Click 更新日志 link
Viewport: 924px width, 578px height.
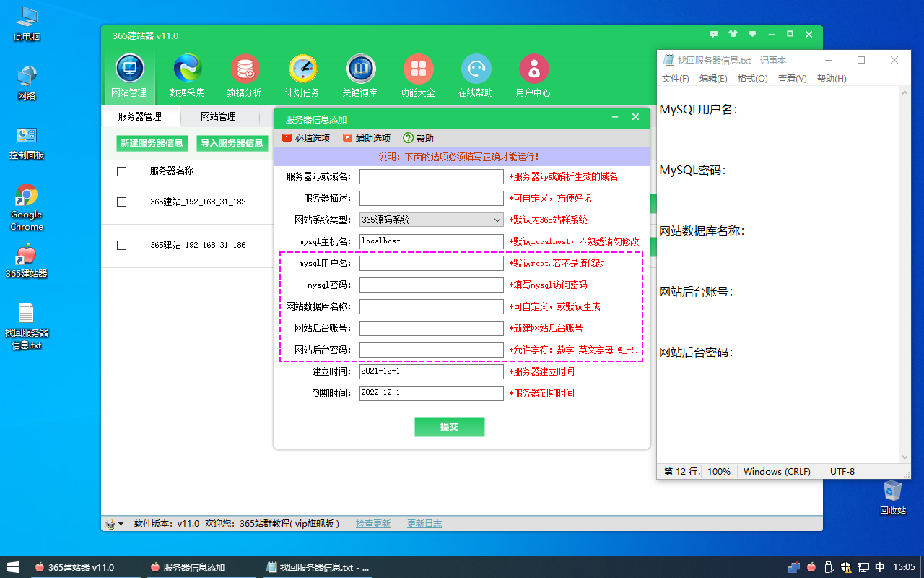(x=424, y=524)
